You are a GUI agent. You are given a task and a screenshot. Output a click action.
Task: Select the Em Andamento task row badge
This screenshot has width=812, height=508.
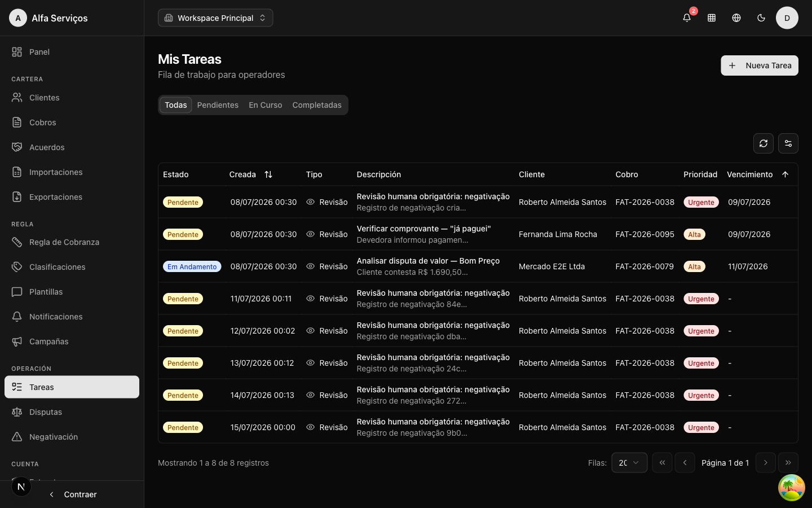click(192, 266)
